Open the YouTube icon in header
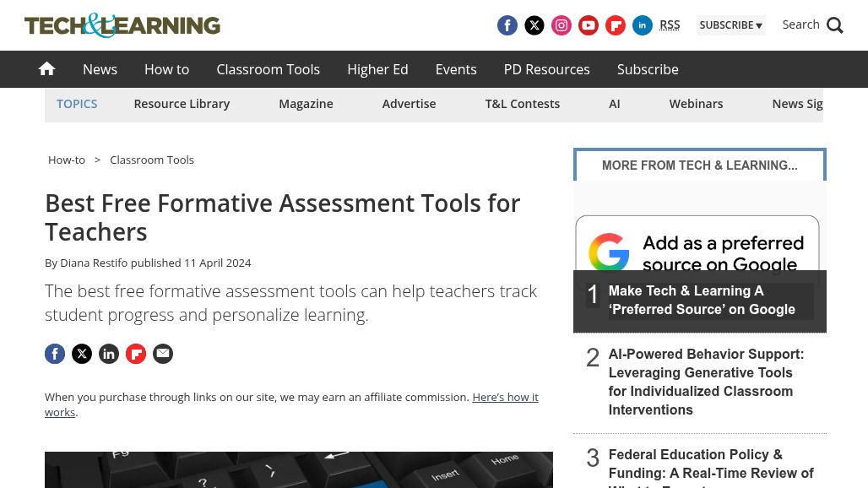This screenshot has height=488, width=868. pos(589,25)
